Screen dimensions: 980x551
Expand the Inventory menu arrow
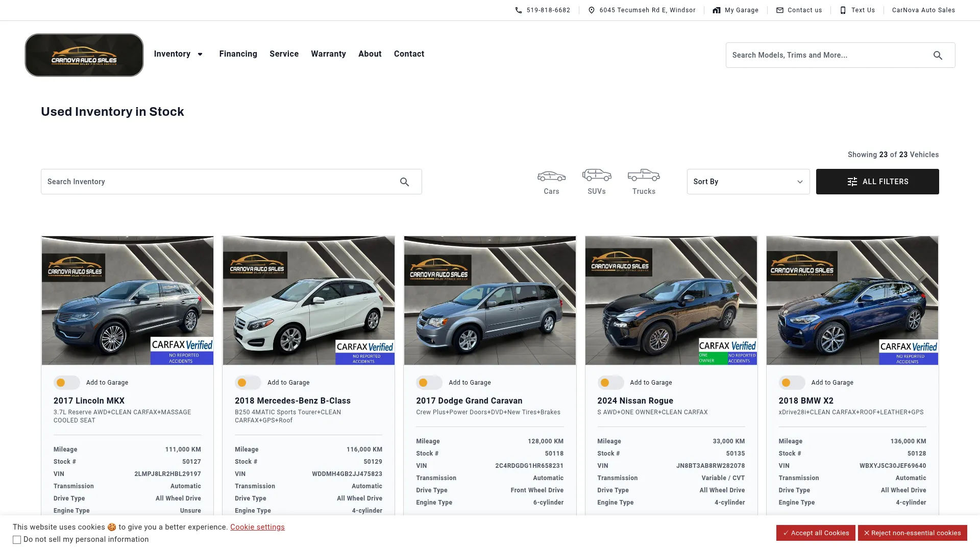tap(200, 54)
